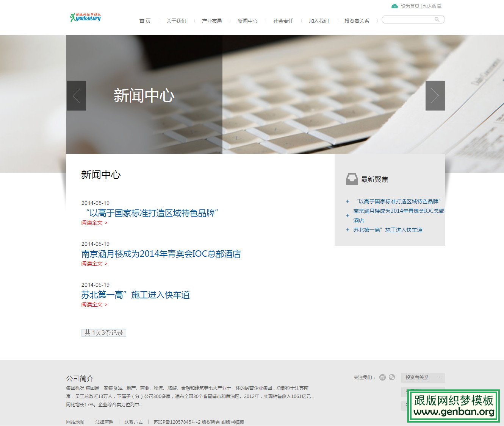Image resolution: width=504 pixels, height=426 pixels.
Task: Open the 南京涵月楼 IOC总部酒店 article
Action: 161,254
